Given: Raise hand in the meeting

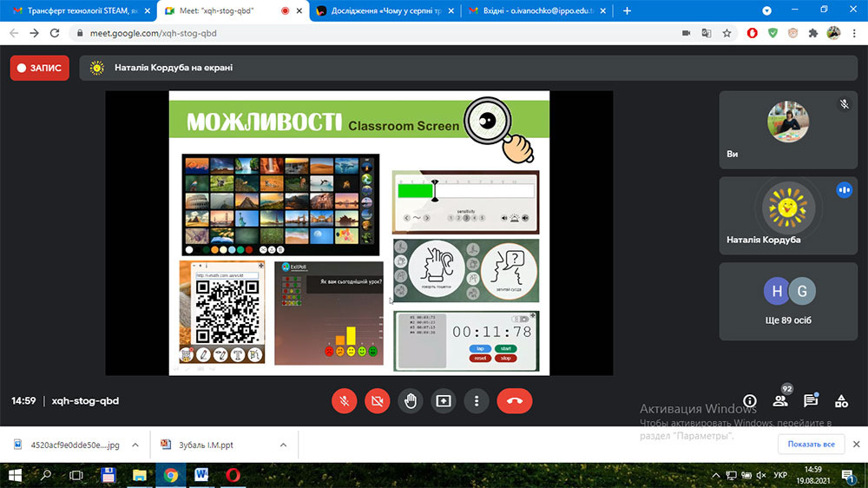Looking at the screenshot, I should pyautogui.click(x=411, y=401).
